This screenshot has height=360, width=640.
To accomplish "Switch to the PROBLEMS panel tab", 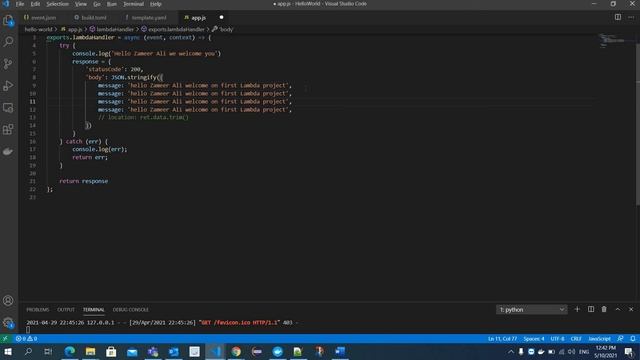I will 38,310.
